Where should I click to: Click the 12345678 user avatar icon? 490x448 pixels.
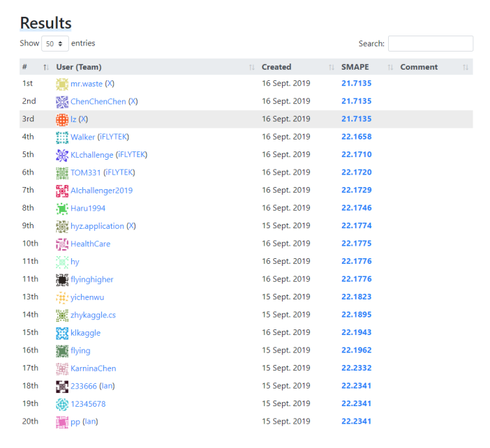click(x=62, y=404)
